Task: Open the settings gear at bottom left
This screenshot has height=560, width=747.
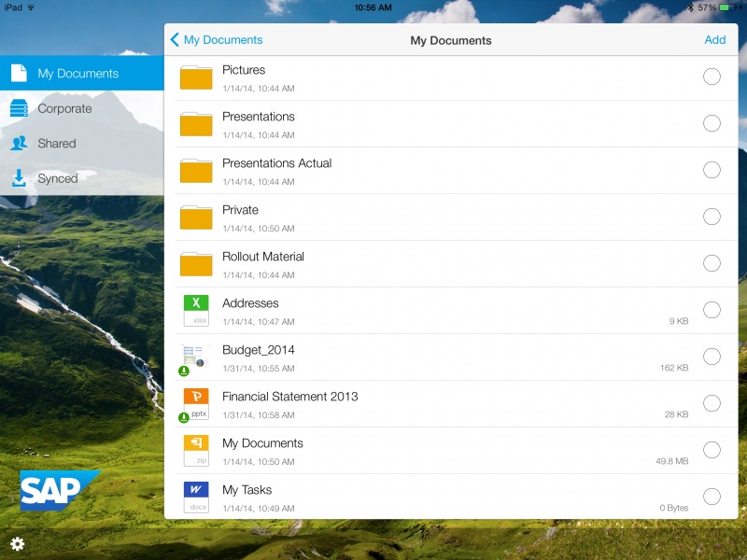Action: coord(19,543)
